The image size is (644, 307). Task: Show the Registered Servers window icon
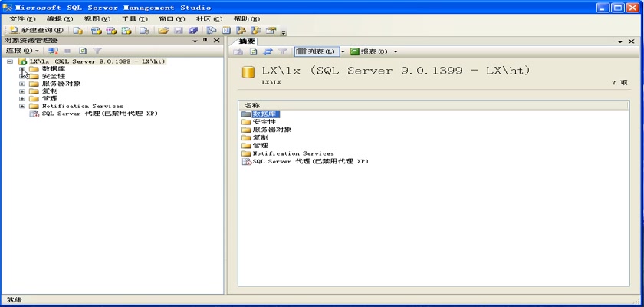[212, 31]
